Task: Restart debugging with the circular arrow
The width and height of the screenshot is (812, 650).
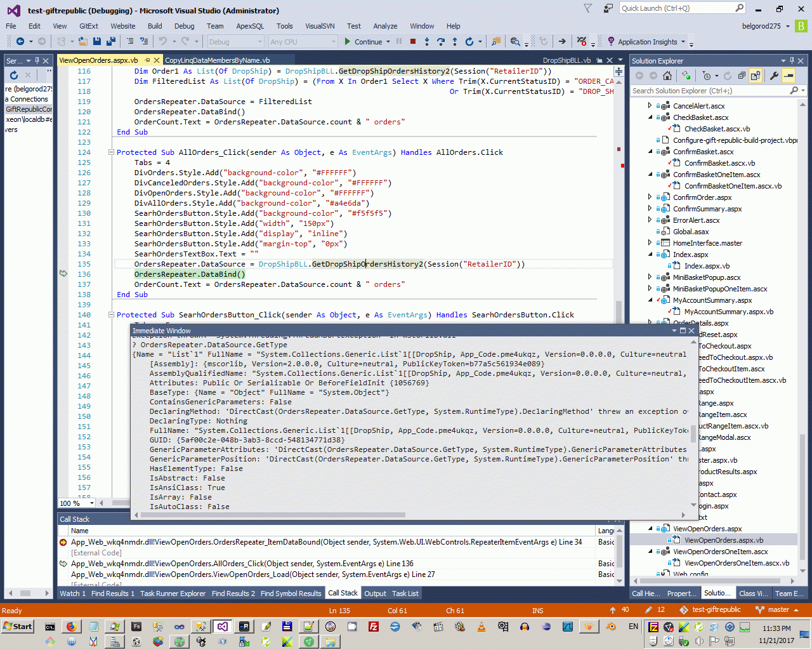Action: tap(469, 41)
